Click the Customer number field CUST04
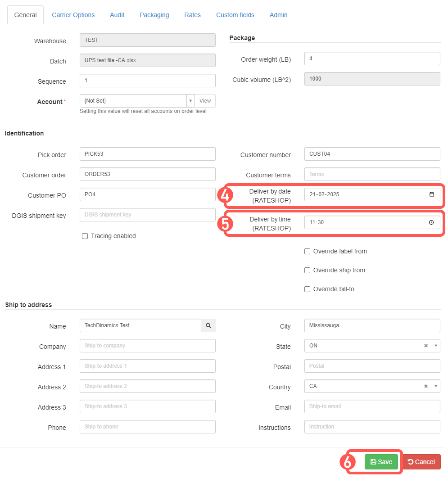Screen dimensions: 448x478 372,154
